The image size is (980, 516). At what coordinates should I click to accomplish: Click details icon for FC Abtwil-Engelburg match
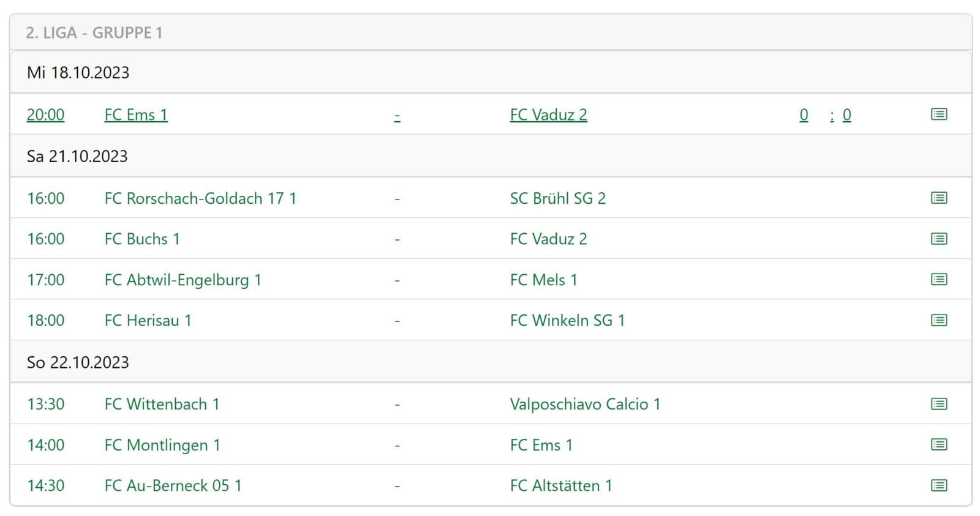938,279
